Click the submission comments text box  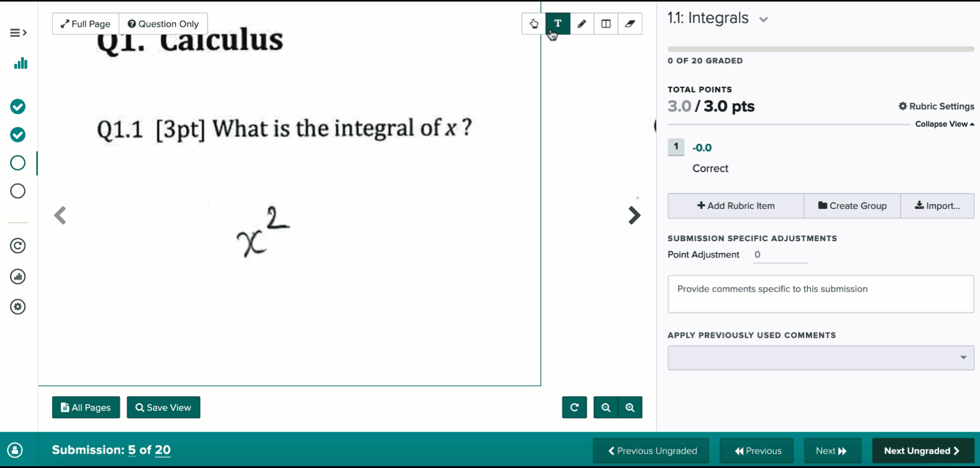821,294
